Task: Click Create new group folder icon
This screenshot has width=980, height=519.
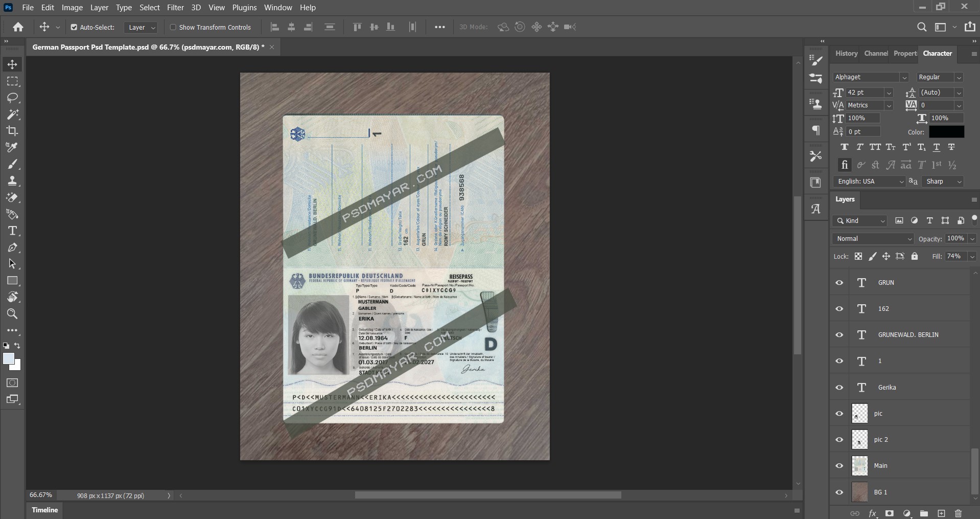Action: pyautogui.click(x=924, y=513)
